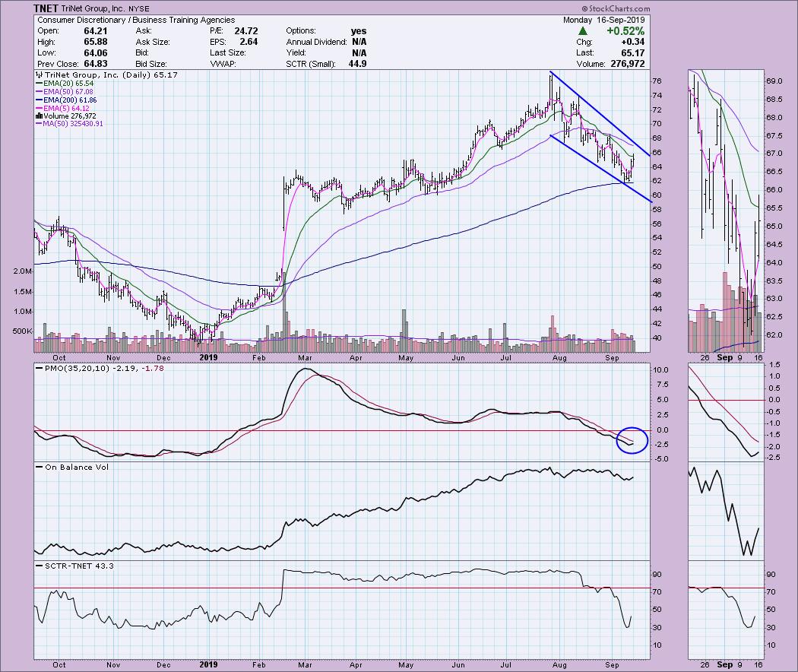Select the EMA(5) 64.12 legend entry
This screenshot has height=672, width=798.
pos(62,108)
